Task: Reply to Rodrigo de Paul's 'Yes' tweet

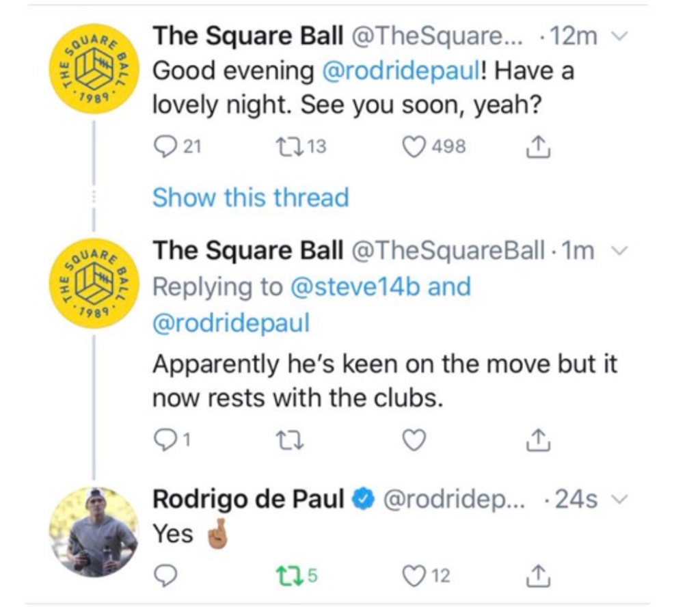Action: click(162, 576)
